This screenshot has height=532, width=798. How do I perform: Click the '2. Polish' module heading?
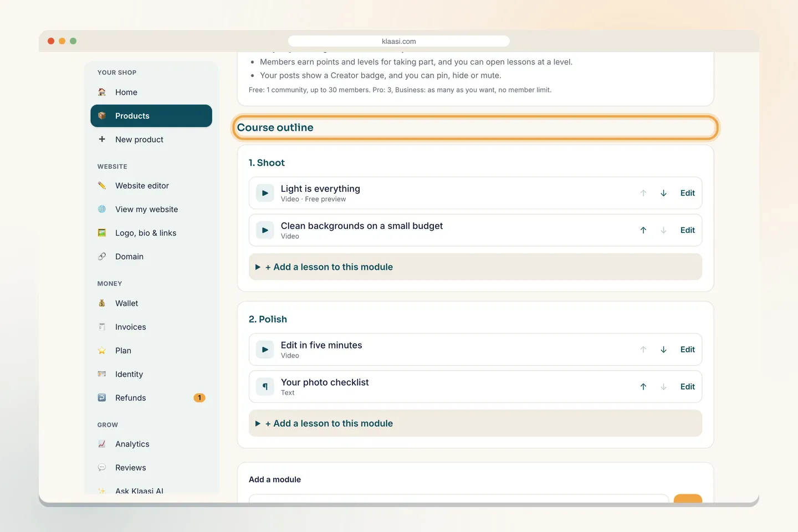pos(268,319)
